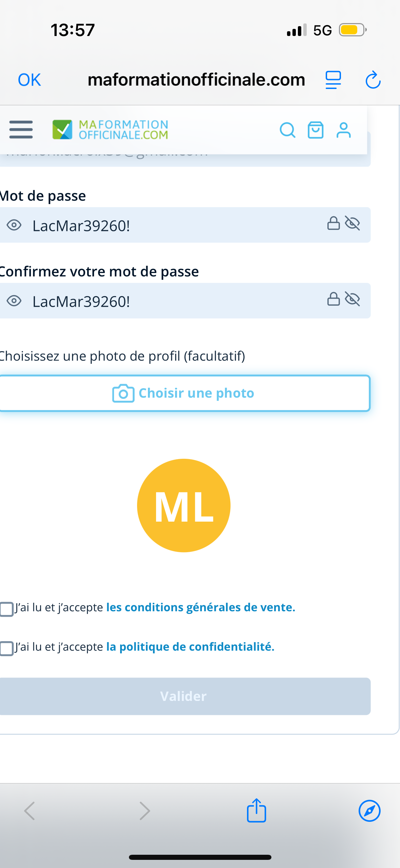The image size is (400, 868).
Task: Open in Safari via compass icon
Action: coord(369,810)
